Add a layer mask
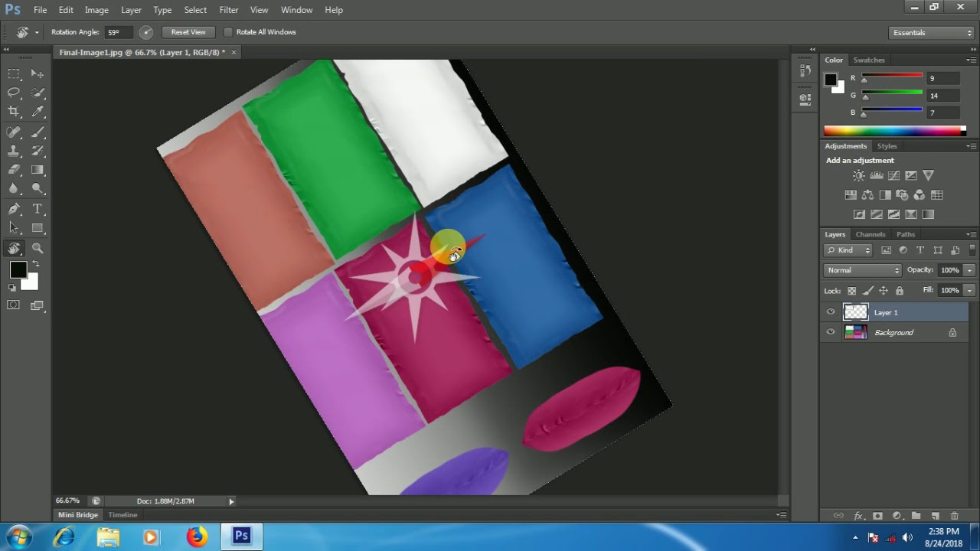Screen dimensions: 980x551 point(877,516)
